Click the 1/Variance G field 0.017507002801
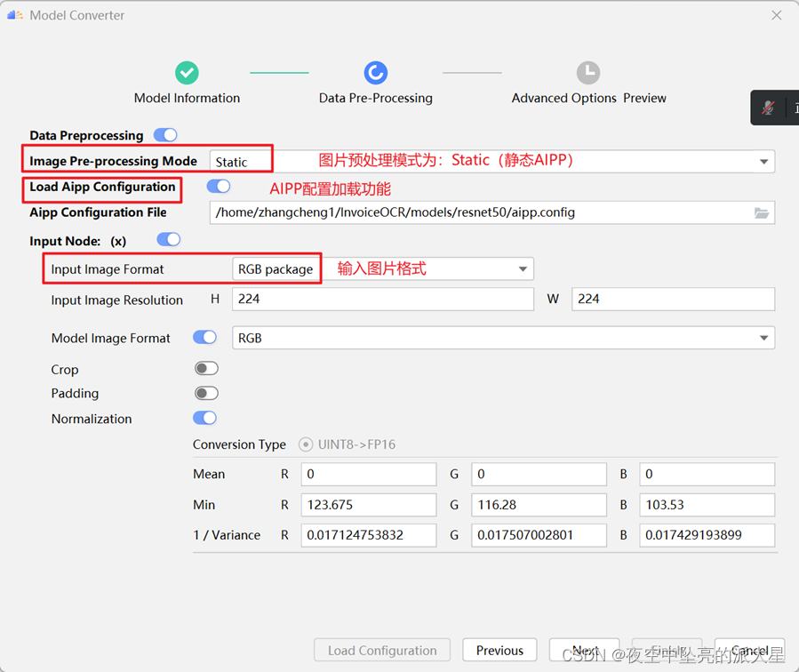 pyautogui.click(x=539, y=535)
